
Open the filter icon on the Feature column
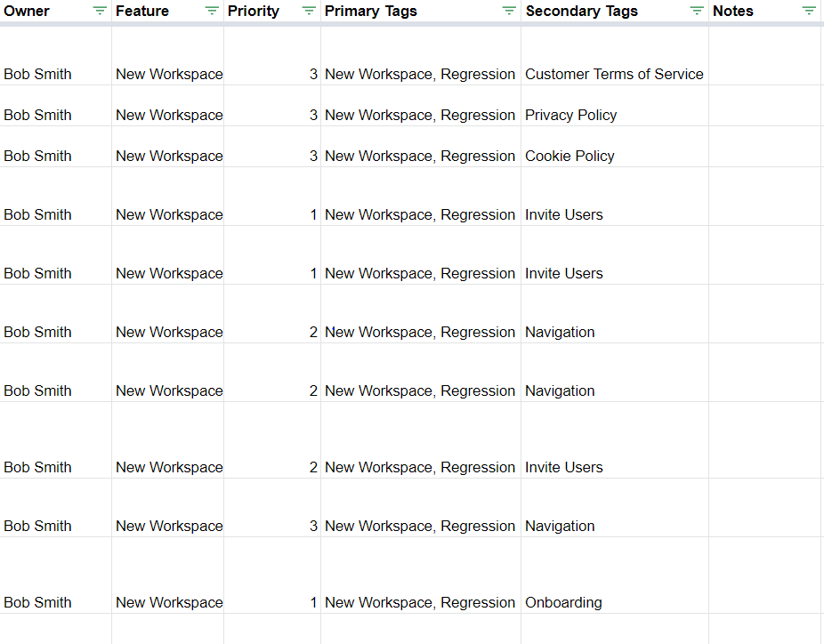[x=211, y=11]
